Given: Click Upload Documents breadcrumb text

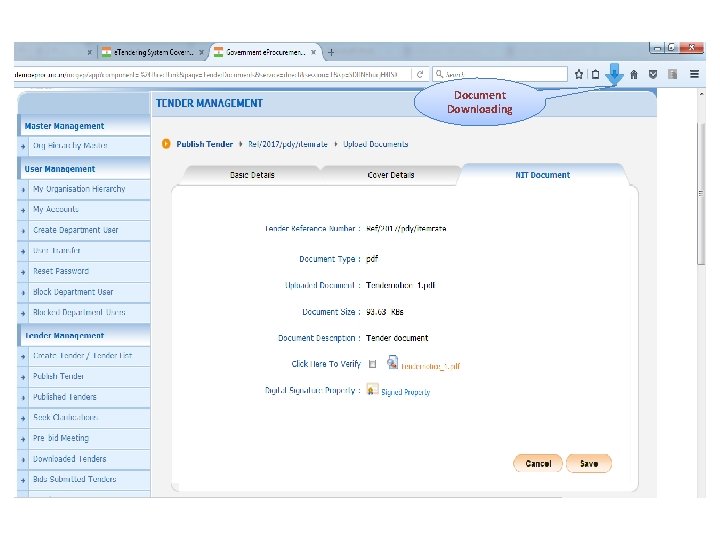Looking at the screenshot, I should [376, 144].
